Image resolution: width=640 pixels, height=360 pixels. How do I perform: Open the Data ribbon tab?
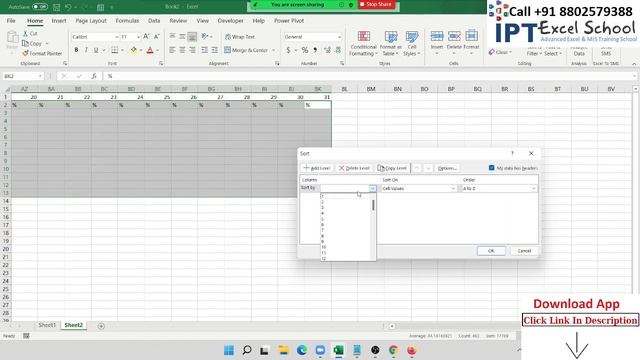click(x=154, y=20)
